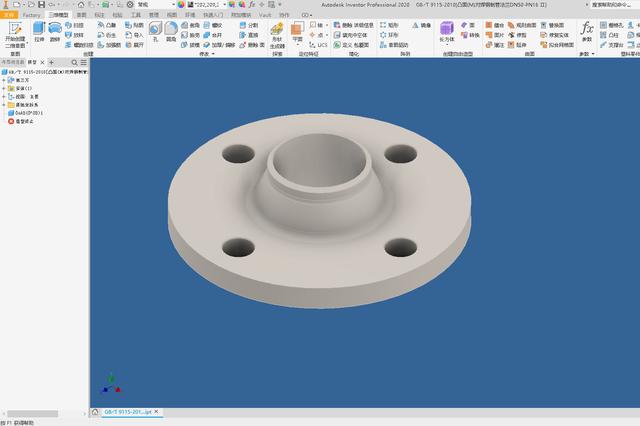This screenshot has height=426, width=640.
Task: Select the Split (分割) tool
Action: (249, 25)
